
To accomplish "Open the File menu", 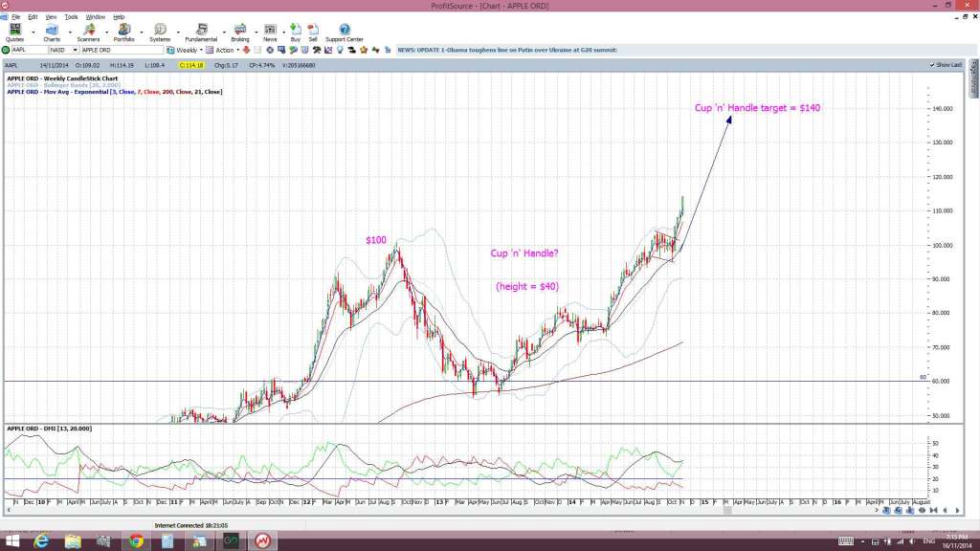I will click(15, 17).
